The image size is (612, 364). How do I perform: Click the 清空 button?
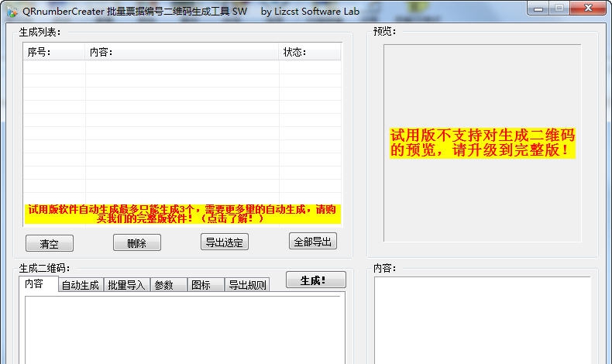pos(50,243)
